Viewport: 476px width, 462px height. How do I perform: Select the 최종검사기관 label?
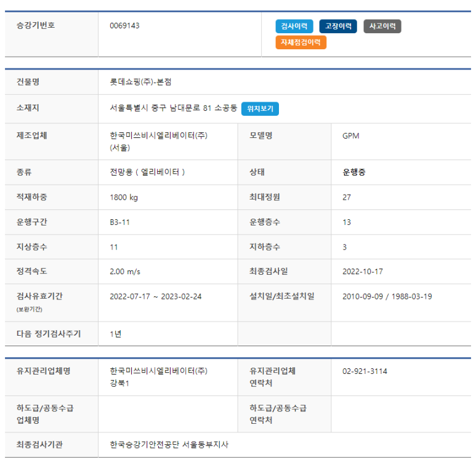point(39,445)
